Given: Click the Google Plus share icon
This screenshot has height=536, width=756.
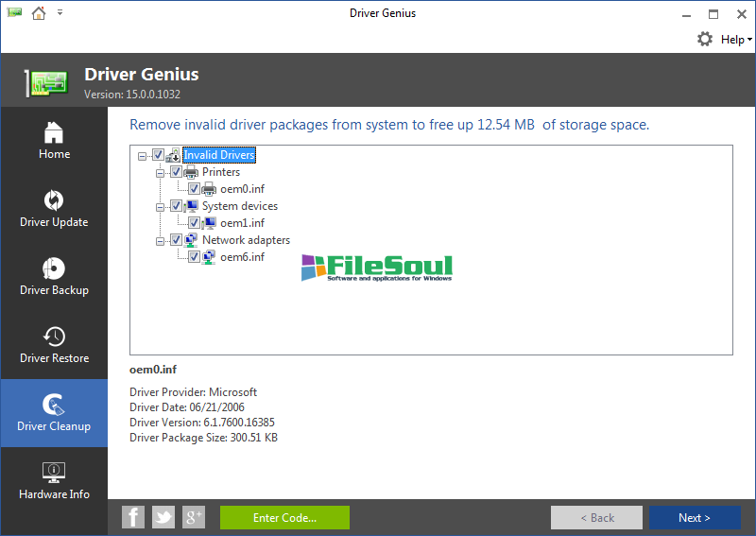Looking at the screenshot, I should pos(194,517).
